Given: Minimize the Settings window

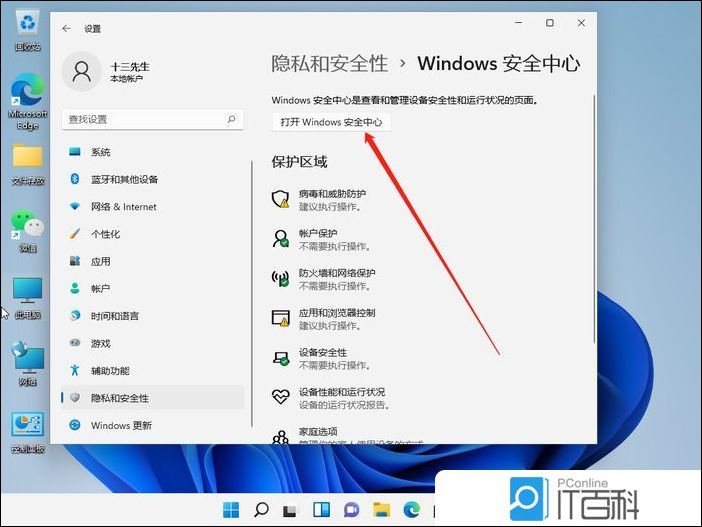Looking at the screenshot, I should [x=519, y=23].
